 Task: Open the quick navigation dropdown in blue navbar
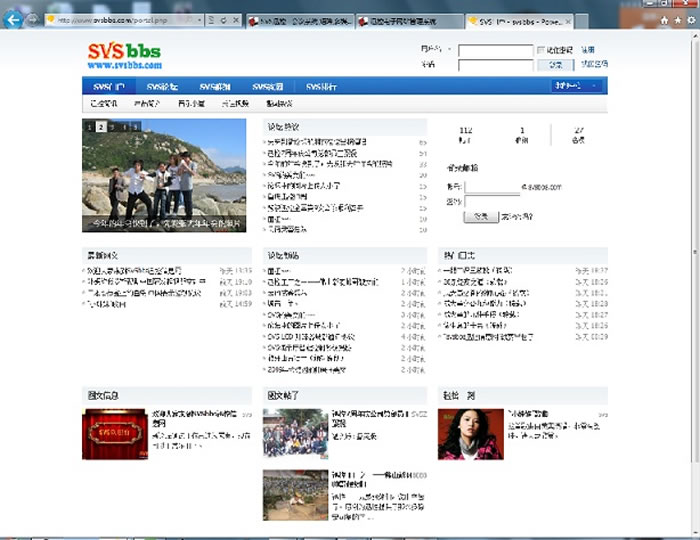(578, 86)
